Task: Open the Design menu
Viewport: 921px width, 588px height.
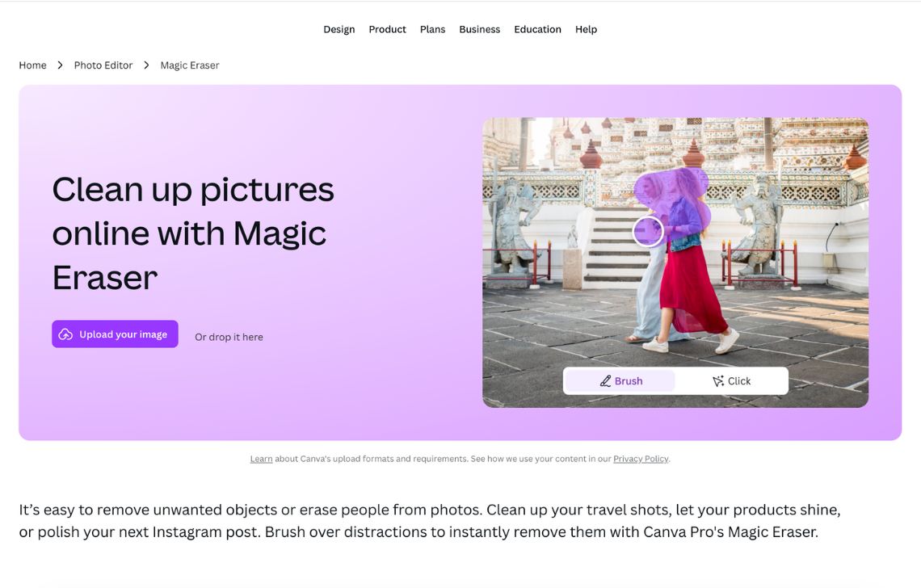Action: pyautogui.click(x=339, y=29)
